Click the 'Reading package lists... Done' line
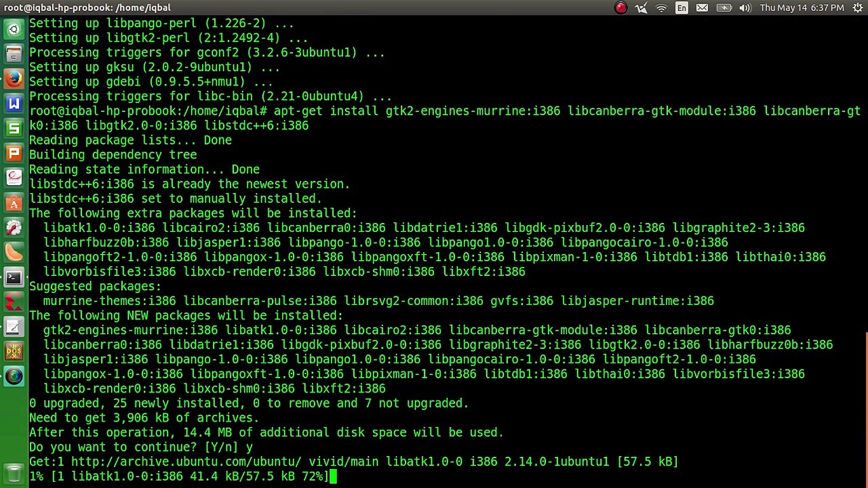Image resolution: width=868 pixels, height=488 pixels. point(130,140)
